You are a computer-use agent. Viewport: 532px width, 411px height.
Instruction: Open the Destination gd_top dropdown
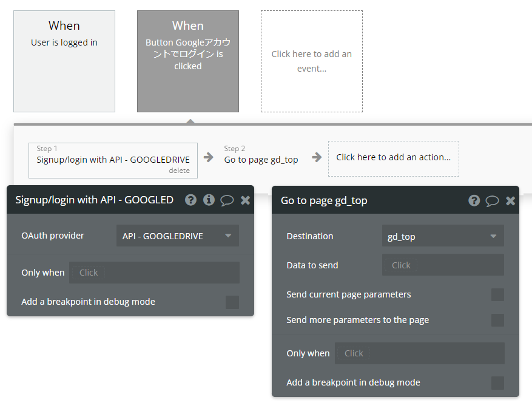(x=443, y=236)
